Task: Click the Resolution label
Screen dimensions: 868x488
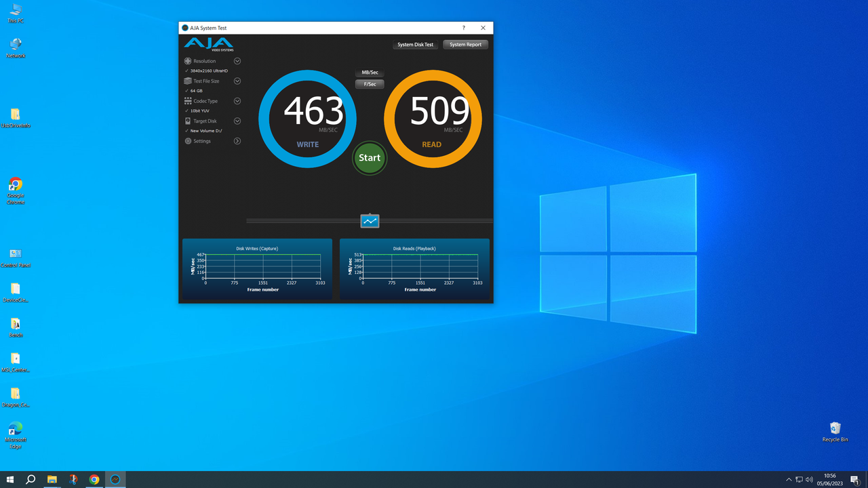Action: 205,61
